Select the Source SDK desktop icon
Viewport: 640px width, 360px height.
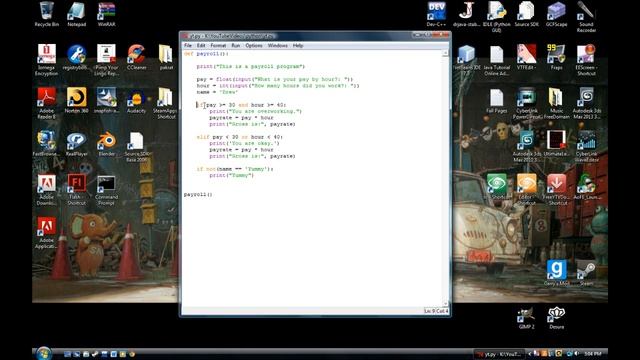[x=527, y=14]
